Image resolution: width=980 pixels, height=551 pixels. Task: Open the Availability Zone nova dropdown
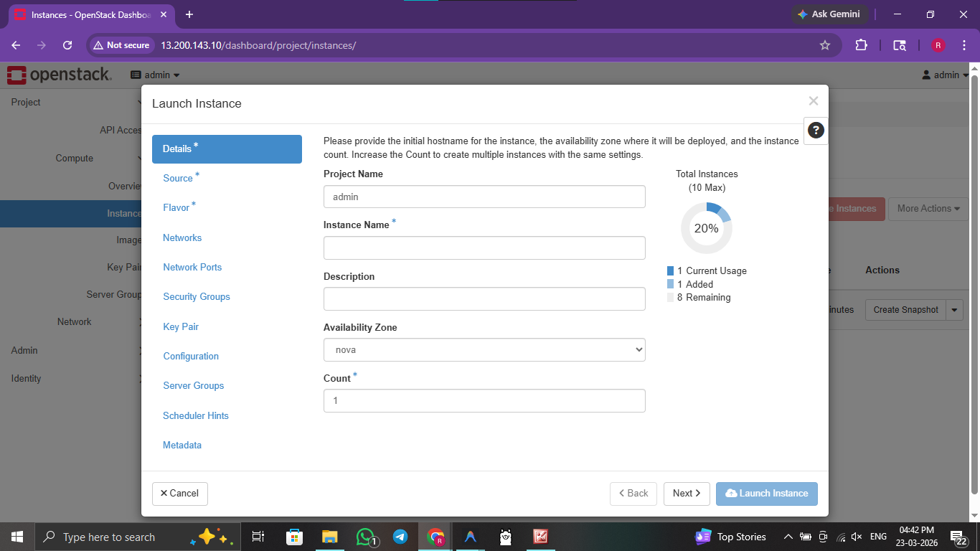click(484, 349)
